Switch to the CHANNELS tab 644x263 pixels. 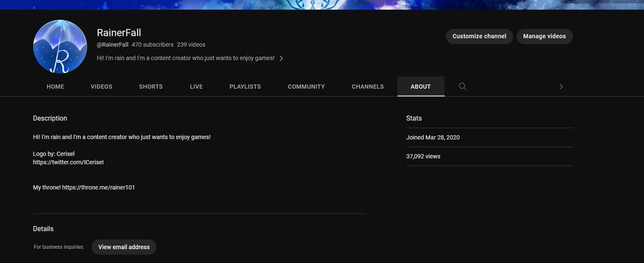pos(368,86)
